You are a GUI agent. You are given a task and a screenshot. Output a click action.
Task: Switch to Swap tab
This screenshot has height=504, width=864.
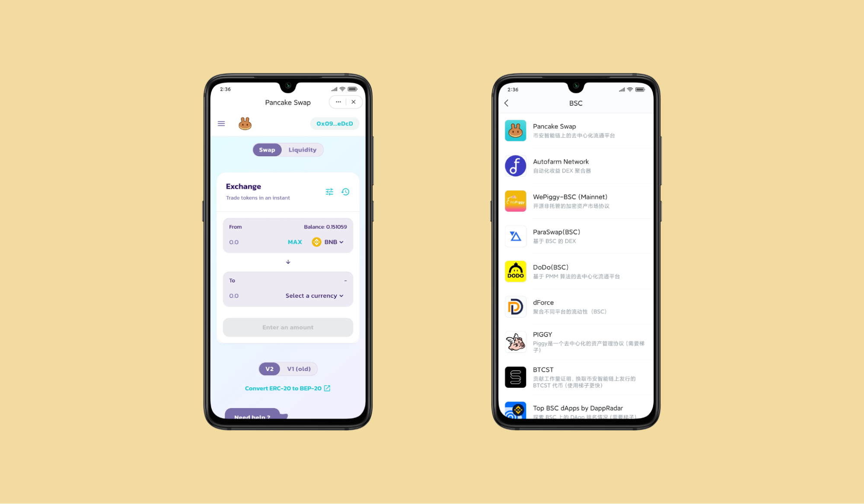(x=267, y=149)
